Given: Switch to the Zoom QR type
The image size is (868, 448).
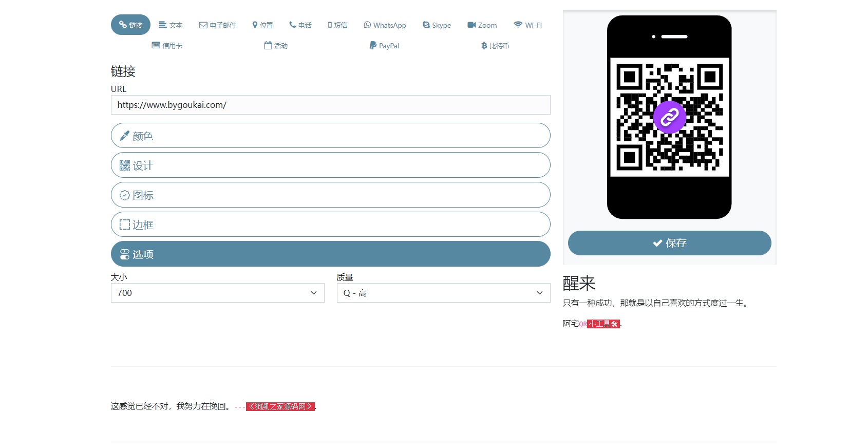Looking at the screenshot, I should [x=482, y=25].
